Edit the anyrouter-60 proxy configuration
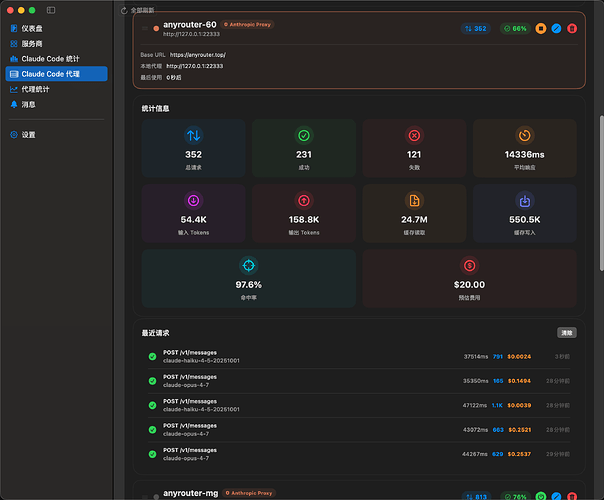The image size is (604, 500). coord(556,29)
